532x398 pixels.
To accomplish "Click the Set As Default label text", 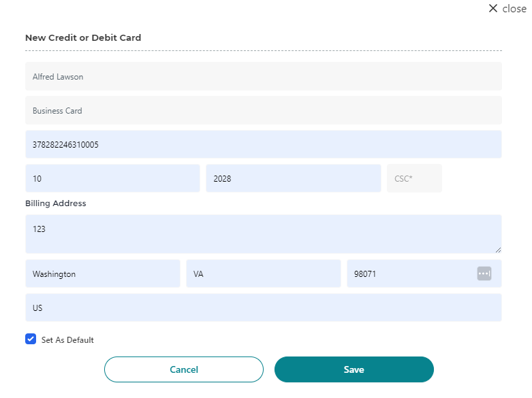I will pyautogui.click(x=67, y=340).
